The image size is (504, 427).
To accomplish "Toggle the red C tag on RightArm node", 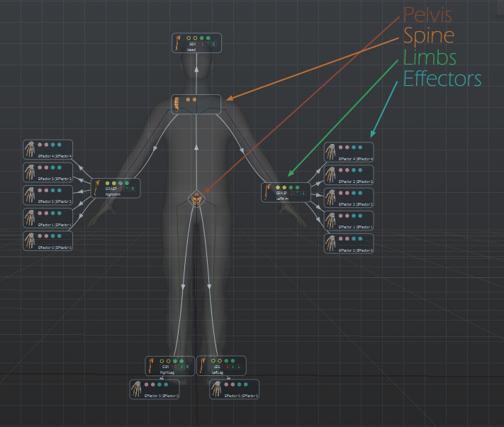I will (x=121, y=189).
